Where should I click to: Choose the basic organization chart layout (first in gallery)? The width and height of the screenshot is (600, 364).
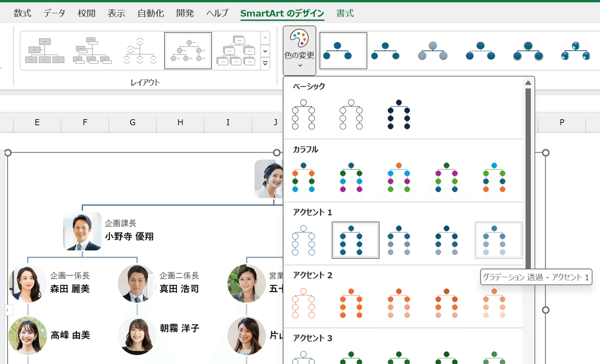pos(45,50)
